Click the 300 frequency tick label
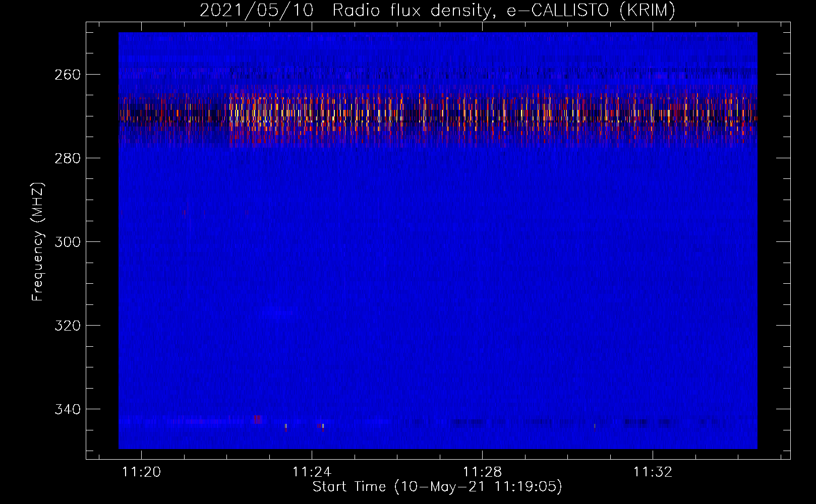 tap(68, 242)
